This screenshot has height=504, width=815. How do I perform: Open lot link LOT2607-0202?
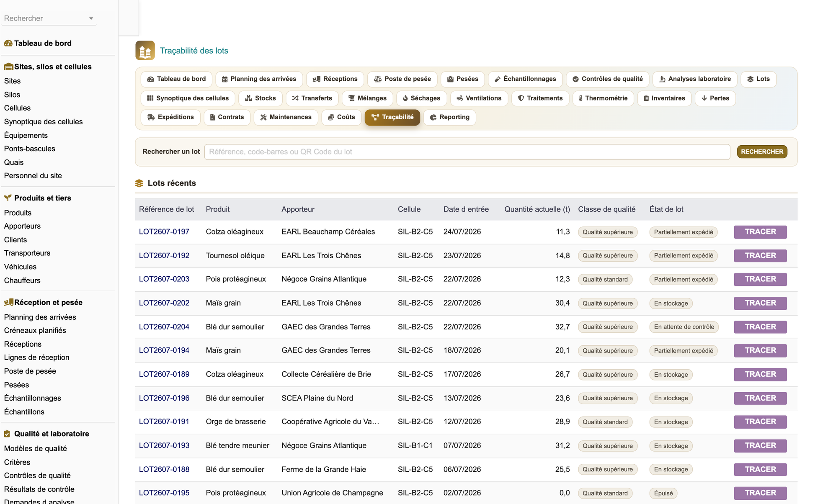164,303
